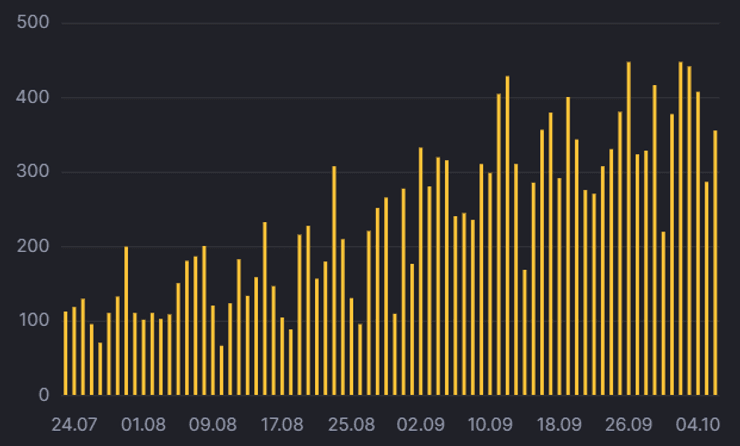This screenshot has height=446, width=740.
Task: Click the 26.09 date label
Action: 629,424
